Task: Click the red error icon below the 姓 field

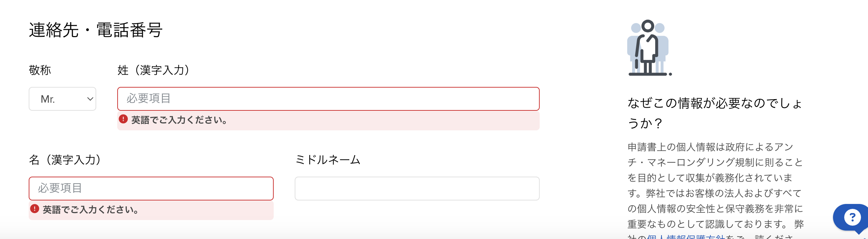Action: (x=123, y=119)
